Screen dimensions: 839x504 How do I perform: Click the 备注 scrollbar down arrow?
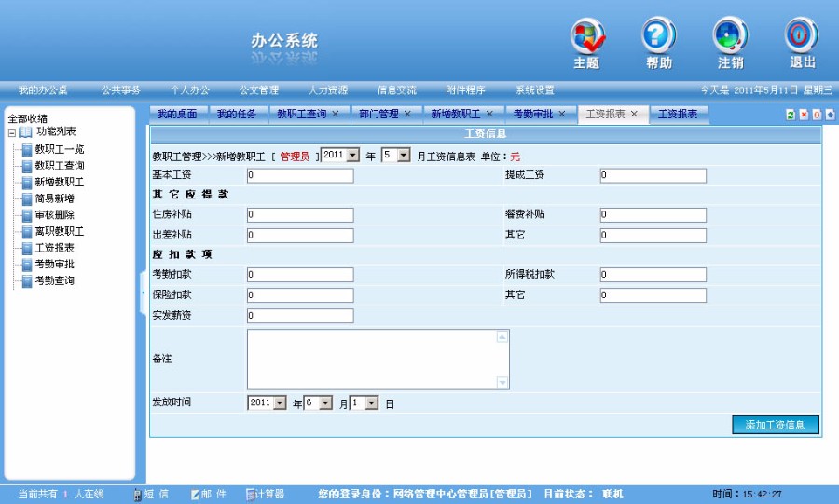(x=502, y=382)
